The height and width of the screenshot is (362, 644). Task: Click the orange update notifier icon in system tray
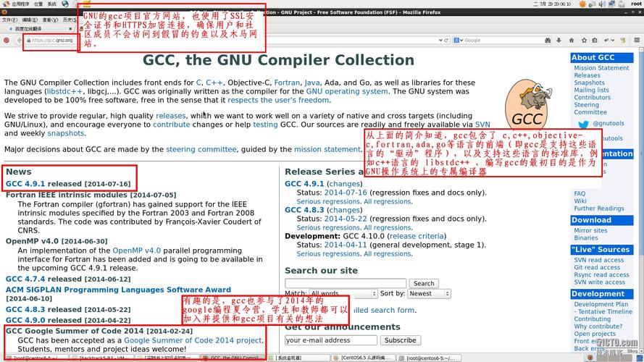(x=582, y=4)
